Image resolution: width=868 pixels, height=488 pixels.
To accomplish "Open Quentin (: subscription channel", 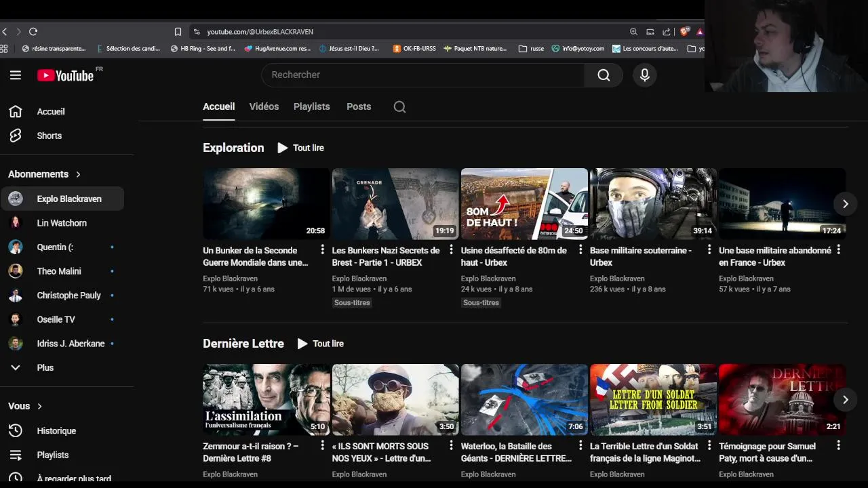I will (x=62, y=247).
